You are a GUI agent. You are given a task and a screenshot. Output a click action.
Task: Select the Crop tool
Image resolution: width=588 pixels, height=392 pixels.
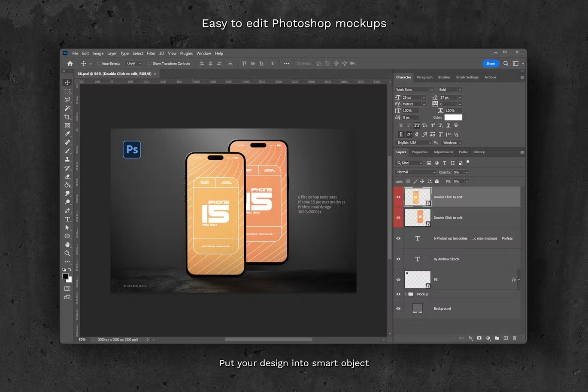coord(67,117)
